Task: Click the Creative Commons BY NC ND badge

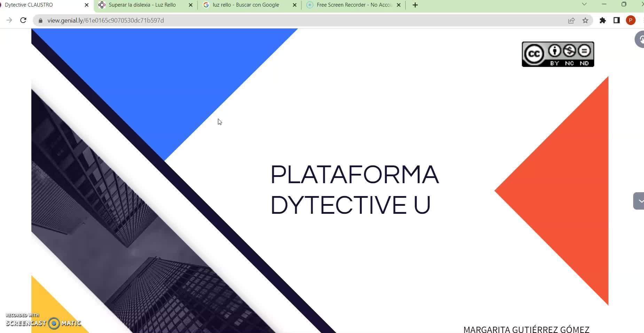Action: 558,54
